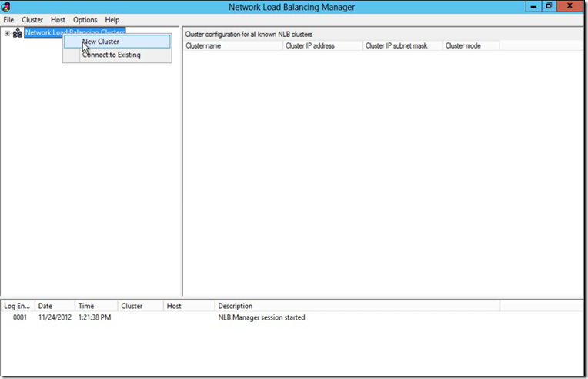Open the Options menu
588x379 pixels.
(x=85, y=20)
